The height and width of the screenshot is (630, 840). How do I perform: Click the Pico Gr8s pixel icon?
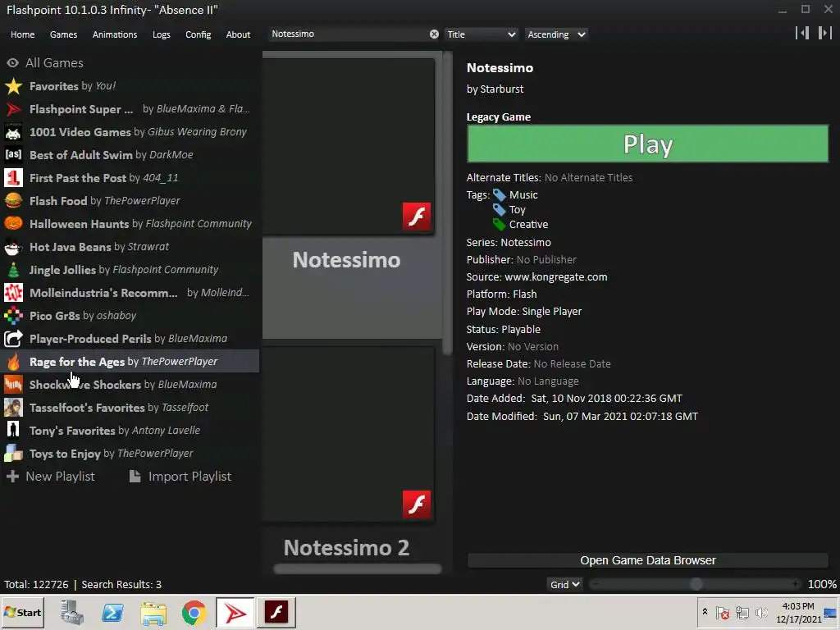(x=13, y=316)
